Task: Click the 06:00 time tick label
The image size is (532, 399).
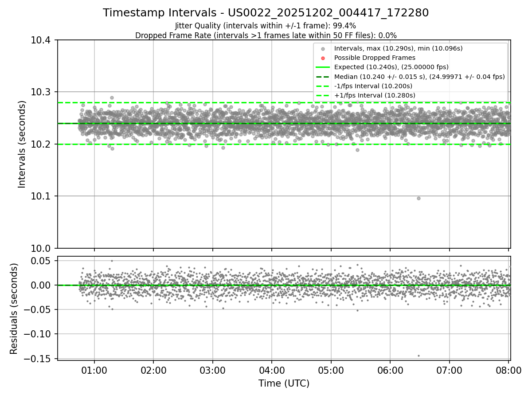Action: (390, 370)
